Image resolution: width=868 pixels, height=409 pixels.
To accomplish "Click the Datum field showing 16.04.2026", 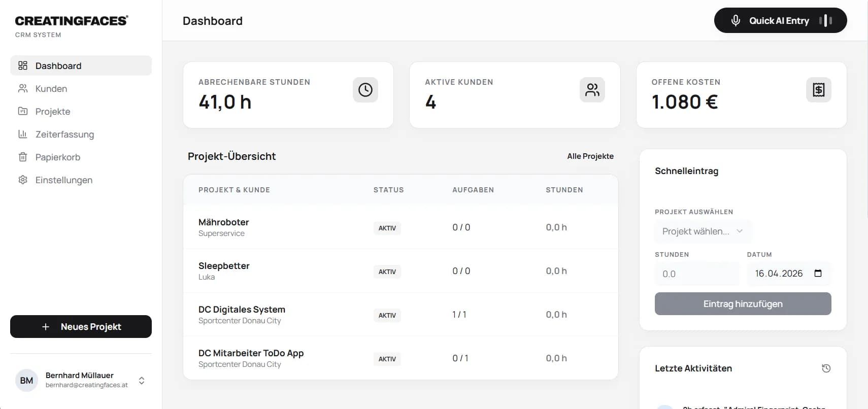I will pos(789,274).
